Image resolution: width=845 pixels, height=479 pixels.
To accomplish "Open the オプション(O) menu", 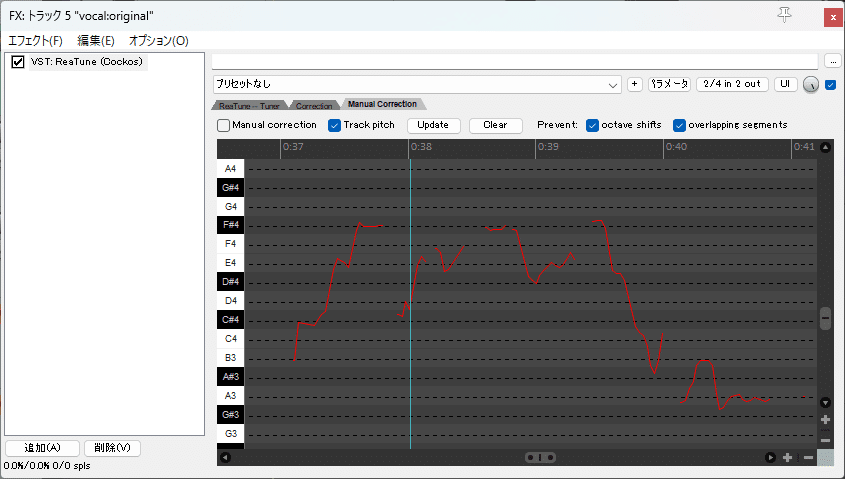I will 158,41.
